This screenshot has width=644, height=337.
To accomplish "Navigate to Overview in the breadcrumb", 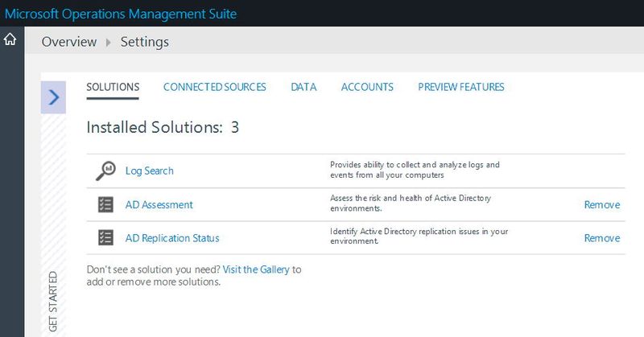I will 68,42.
